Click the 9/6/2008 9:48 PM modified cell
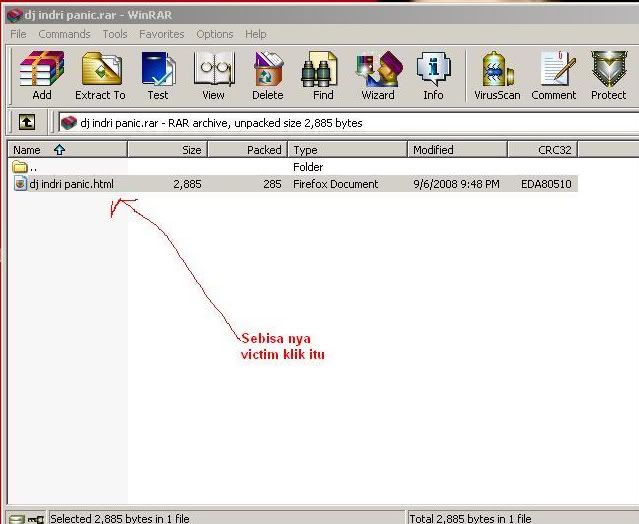Image resolution: width=639 pixels, height=524 pixels. (x=456, y=184)
